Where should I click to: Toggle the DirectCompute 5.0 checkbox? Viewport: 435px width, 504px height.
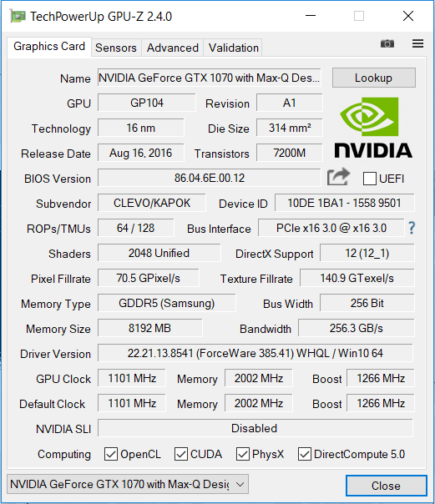click(x=305, y=454)
